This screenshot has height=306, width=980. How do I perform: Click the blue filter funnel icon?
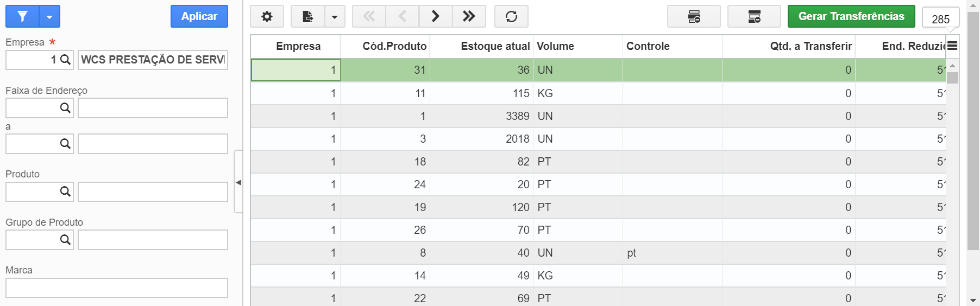22,16
